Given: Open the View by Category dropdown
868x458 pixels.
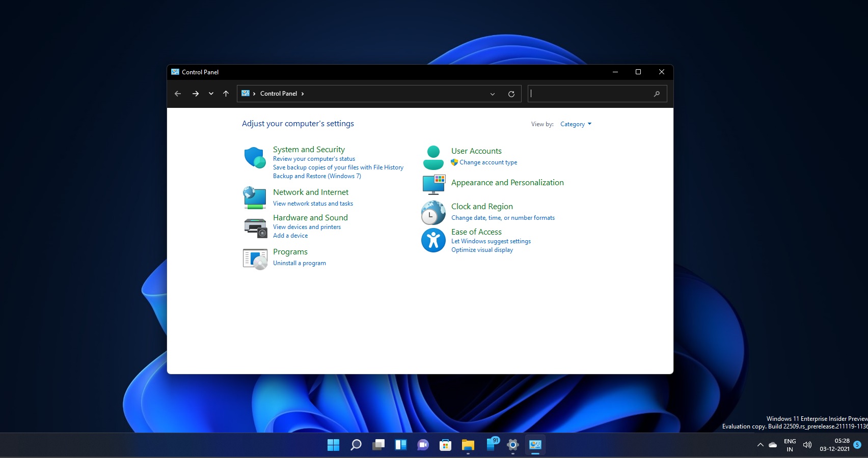Looking at the screenshot, I should tap(575, 124).
